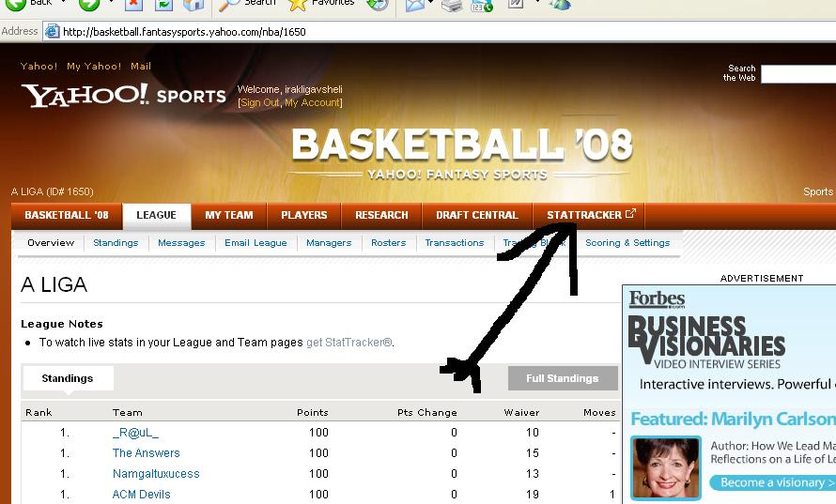The height and width of the screenshot is (504, 836).
Task: Open the Back button dropdown arrow
Action: pyautogui.click(x=64, y=3)
